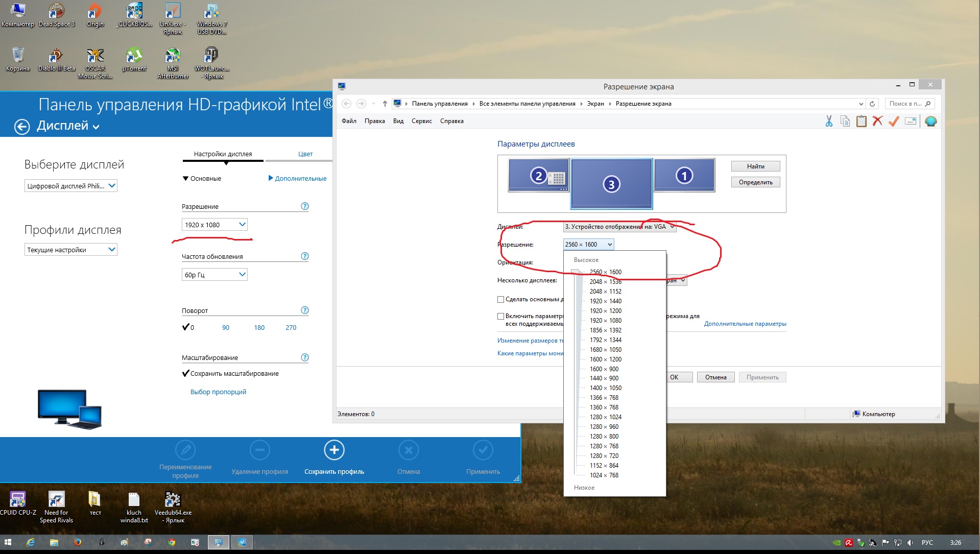
Task: Click the Сохранить профиль plus icon
Action: pos(334,450)
